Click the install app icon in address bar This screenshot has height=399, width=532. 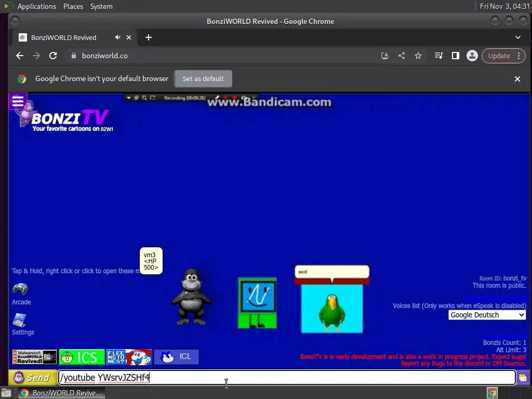pos(385,56)
